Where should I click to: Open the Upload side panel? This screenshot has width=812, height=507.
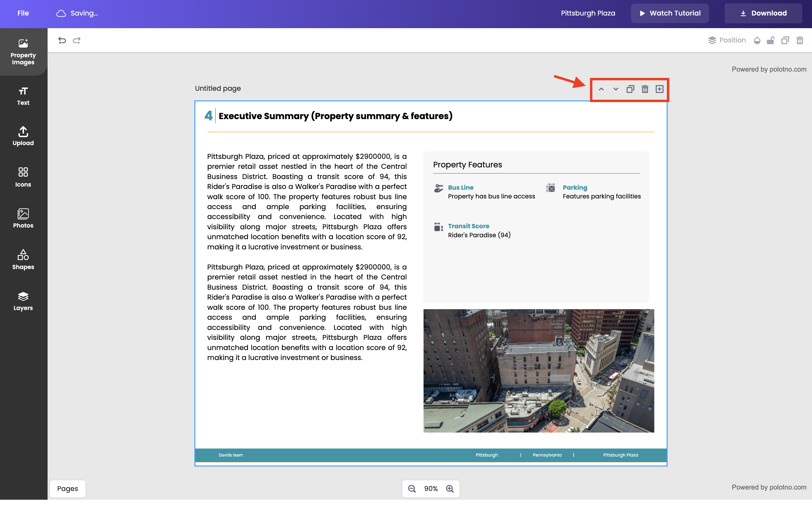pyautogui.click(x=23, y=136)
